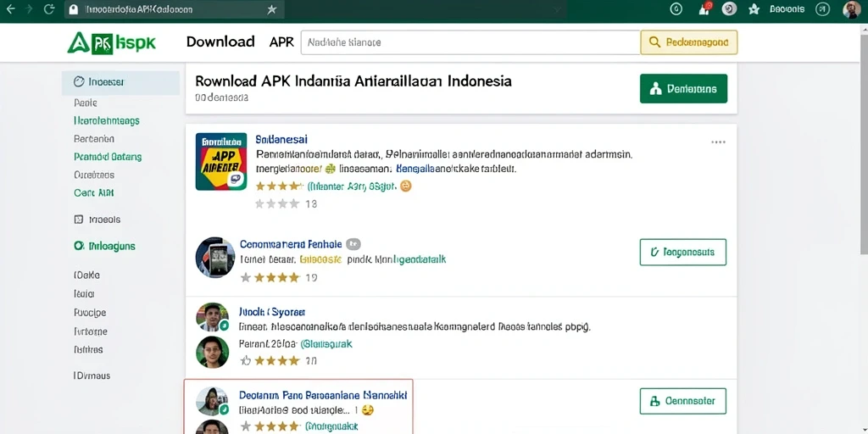The image size is (868, 434).
Task: Open the profile avatar in browser toolbar
Action: (852, 9)
